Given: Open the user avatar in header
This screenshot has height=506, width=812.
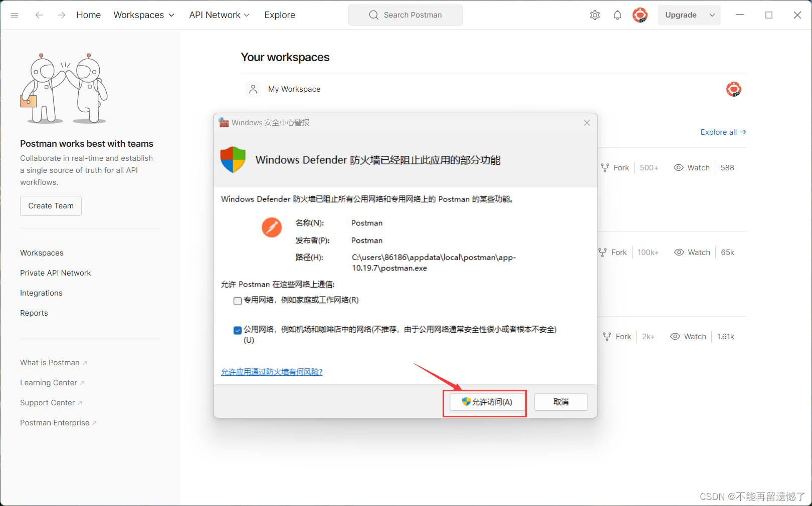Looking at the screenshot, I should click(x=640, y=15).
